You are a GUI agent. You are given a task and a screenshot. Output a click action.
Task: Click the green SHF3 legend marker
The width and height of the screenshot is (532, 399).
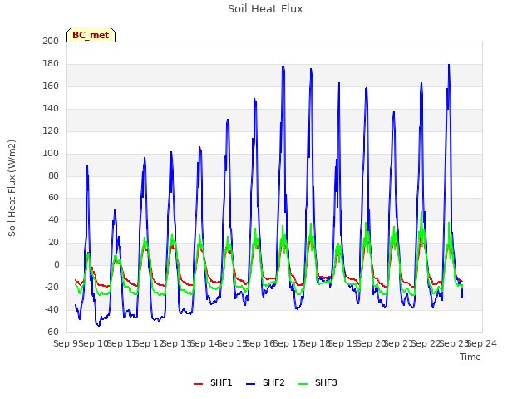(x=303, y=384)
